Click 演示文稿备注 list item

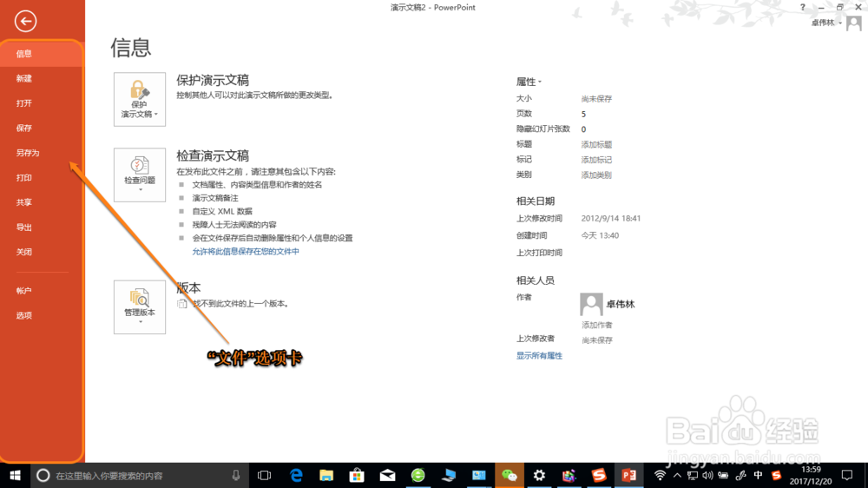click(x=215, y=198)
